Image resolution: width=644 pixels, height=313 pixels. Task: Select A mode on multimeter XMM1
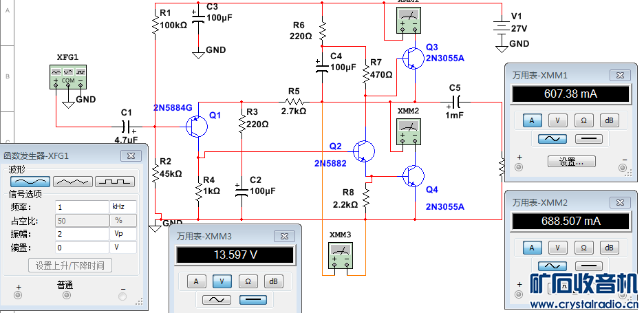[533, 120]
